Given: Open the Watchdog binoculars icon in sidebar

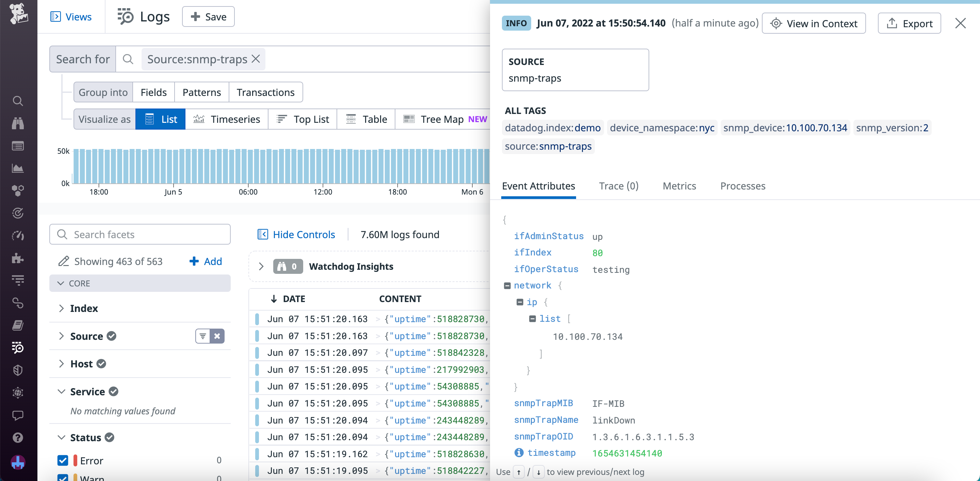Looking at the screenshot, I should coord(18,123).
